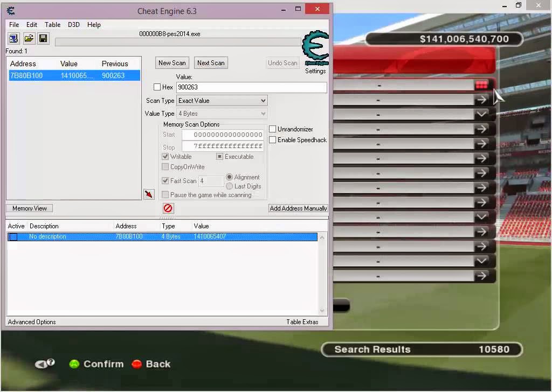Toggle the Executable checkbox
552x392 pixels.
[x=220, y=157]
